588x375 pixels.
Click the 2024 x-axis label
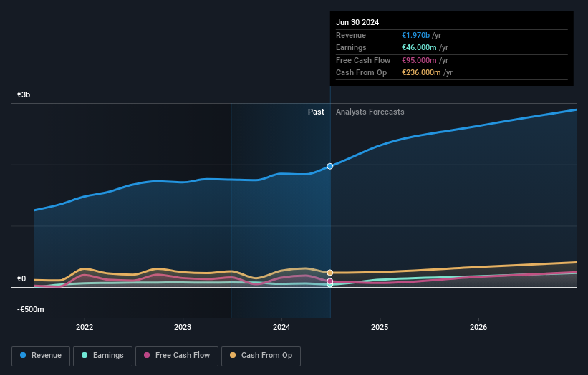click(x=281, y=328)
